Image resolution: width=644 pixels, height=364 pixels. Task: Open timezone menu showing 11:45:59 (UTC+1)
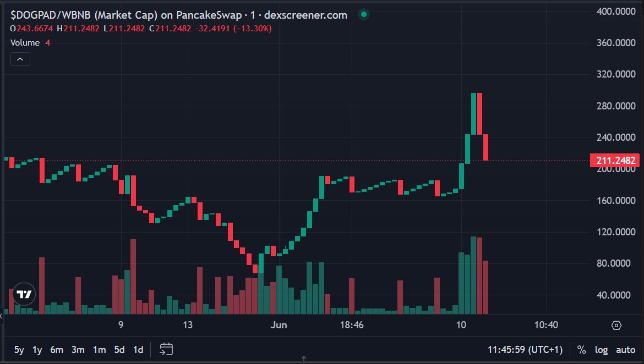point(525,350)
